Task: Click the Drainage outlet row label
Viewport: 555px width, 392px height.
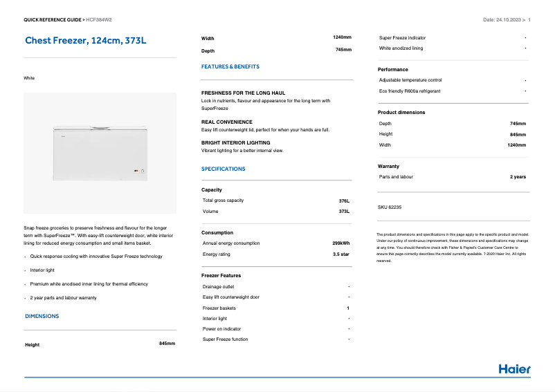Action: click(x=218, y=287)
